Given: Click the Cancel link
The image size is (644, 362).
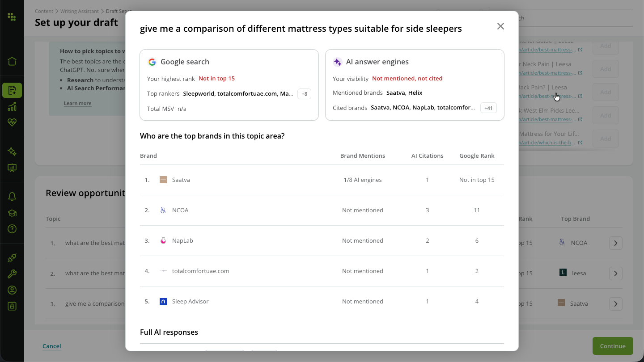Looking at the screenshot, I should pos(52,346).
